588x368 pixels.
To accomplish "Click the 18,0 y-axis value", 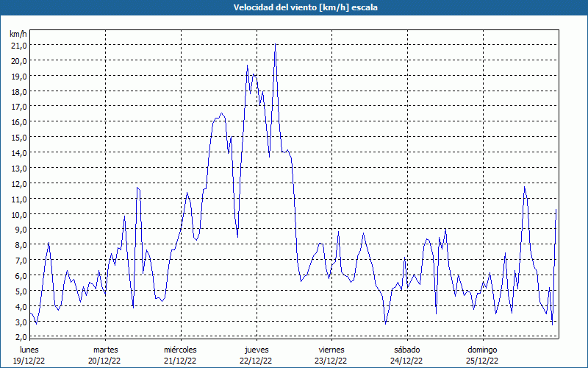I will coord(19,91).
